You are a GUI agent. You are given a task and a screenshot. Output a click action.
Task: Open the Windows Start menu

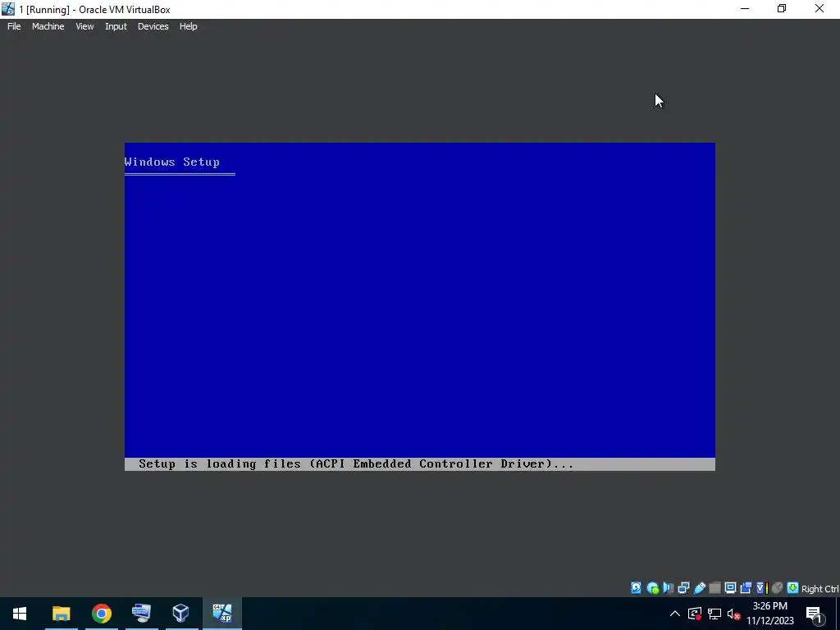pyautogui.click(x=20, y=614)
